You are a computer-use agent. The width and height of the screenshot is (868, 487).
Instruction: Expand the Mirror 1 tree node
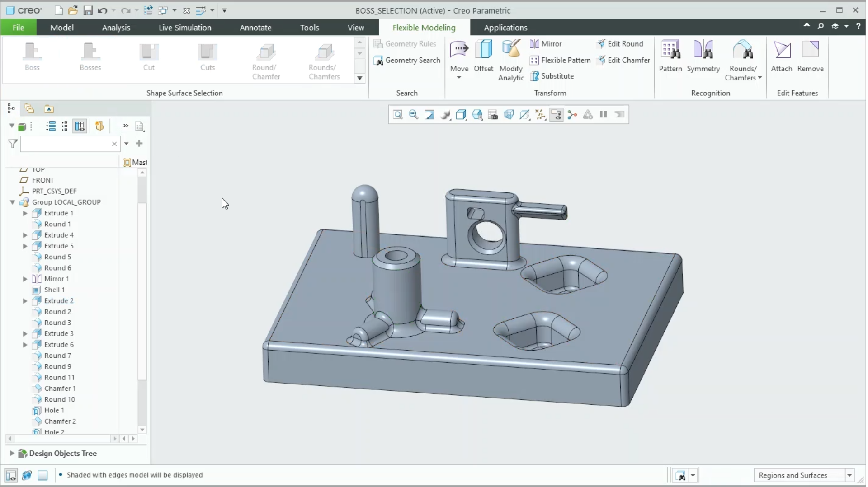(25, 279)
